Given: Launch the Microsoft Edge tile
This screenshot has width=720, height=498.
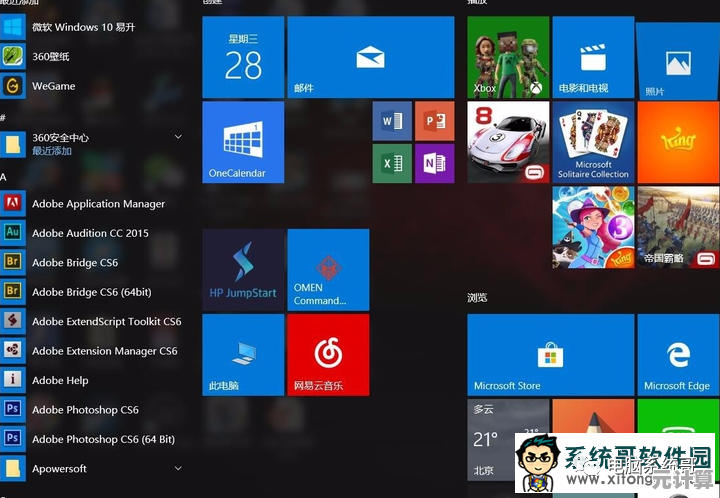Looking at the screenshot, I should click(x=678, y=355).
